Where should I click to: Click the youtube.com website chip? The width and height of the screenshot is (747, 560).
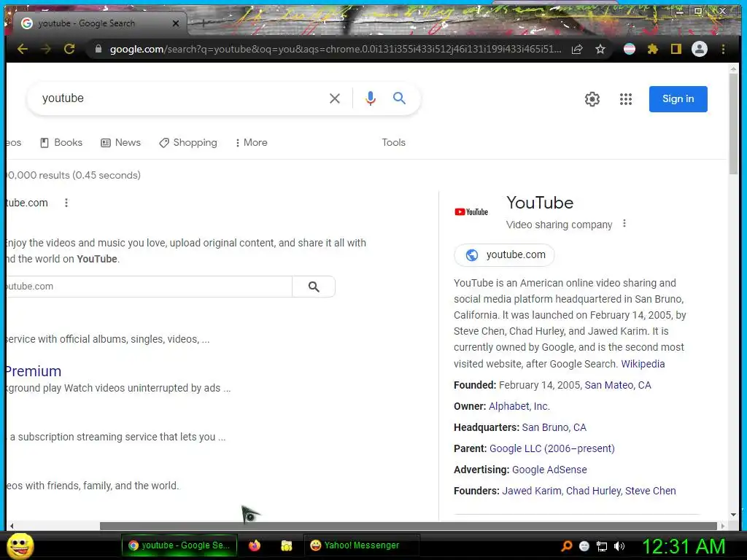(504, 254)
